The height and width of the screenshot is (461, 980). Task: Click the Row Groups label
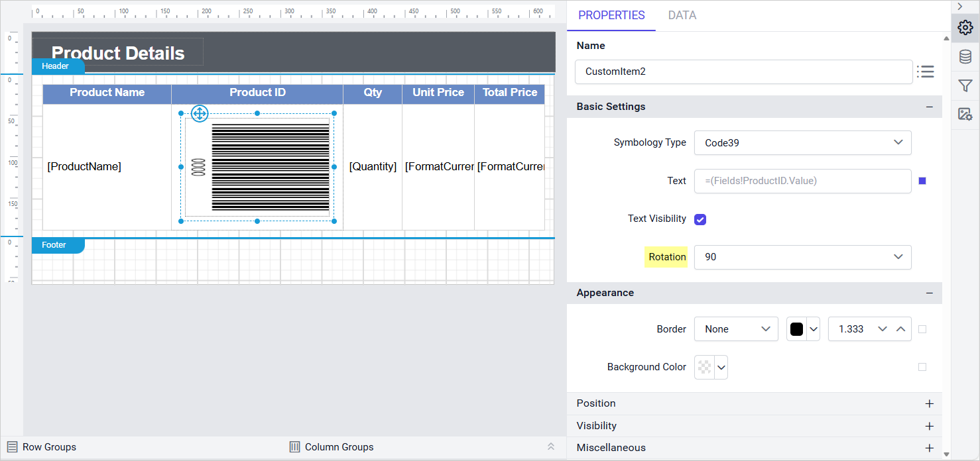coord(49,447)
